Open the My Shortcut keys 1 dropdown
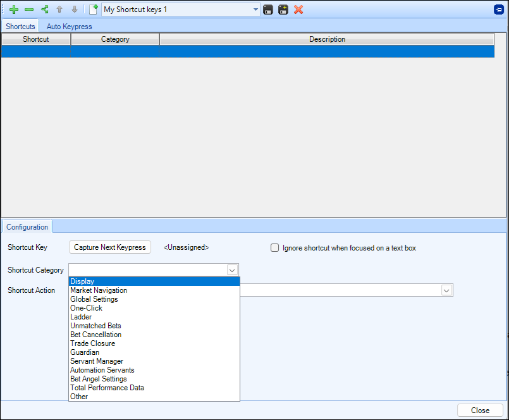The width and height of the screenshot is (509, 420). (x=255, y=9)
